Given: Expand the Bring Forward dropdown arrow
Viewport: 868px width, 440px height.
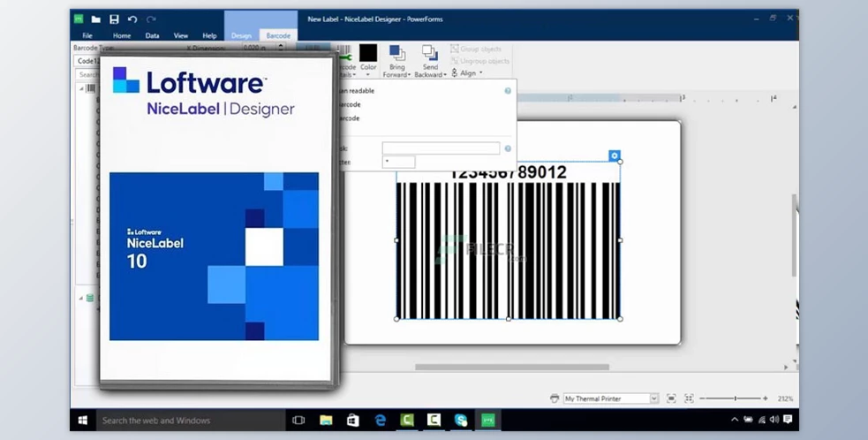Looking at the screenshot, I should (409, 75).
